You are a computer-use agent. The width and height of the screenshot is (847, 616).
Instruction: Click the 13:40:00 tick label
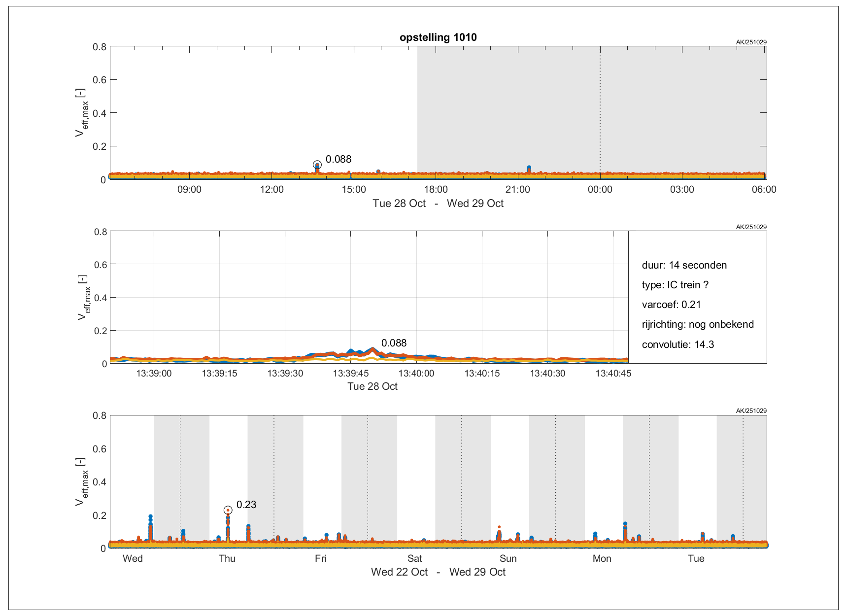[416, 374]
